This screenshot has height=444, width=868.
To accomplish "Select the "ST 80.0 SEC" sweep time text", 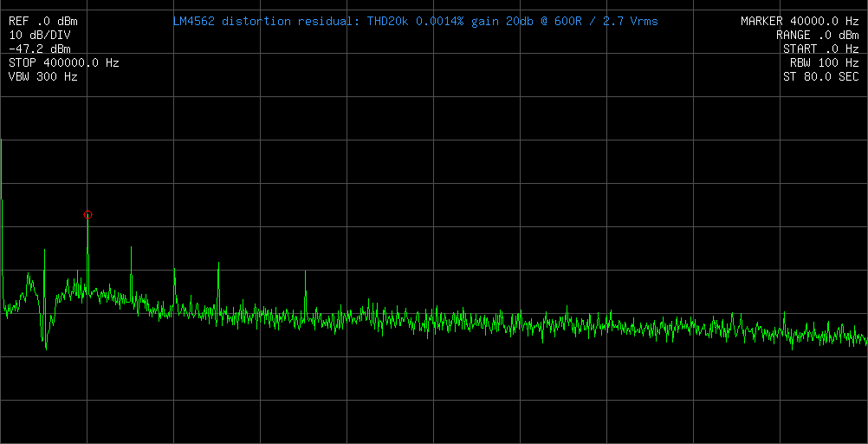I will coord(821,77).
